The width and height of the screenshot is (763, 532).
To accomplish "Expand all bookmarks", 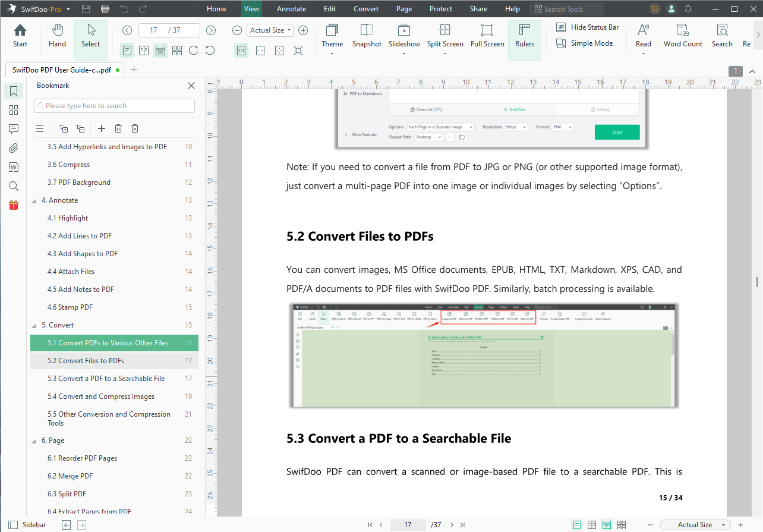I will 63,128.
